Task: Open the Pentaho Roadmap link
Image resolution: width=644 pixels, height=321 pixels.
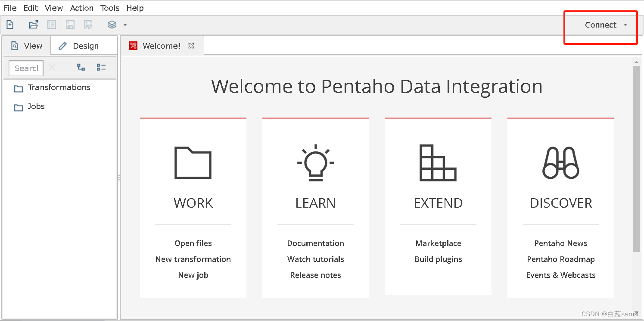Action: pos(561,259)
